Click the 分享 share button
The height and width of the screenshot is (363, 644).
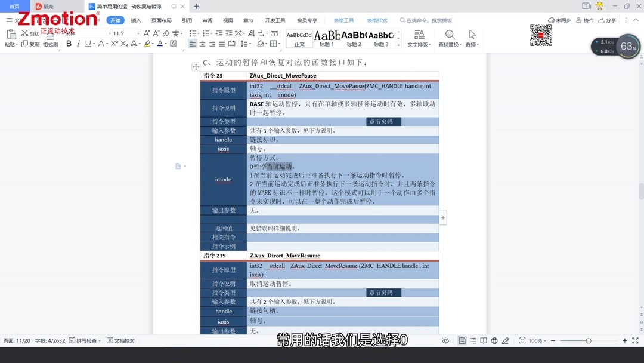(x=608, y=20)
